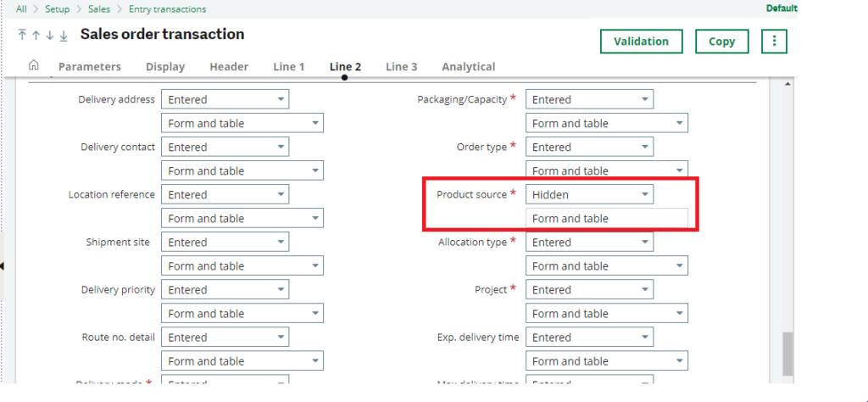868x402 pixels.
Task: Open Packaging/Capacity Entered dropdown
Action: coord(590,100)
